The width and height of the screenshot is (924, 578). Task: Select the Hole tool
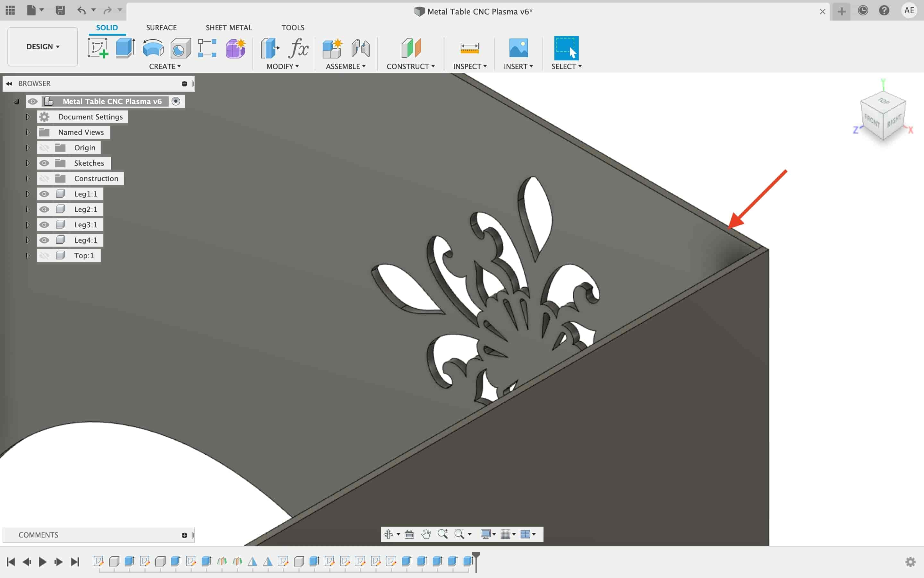pyautogui.click(x=181, y=48)
